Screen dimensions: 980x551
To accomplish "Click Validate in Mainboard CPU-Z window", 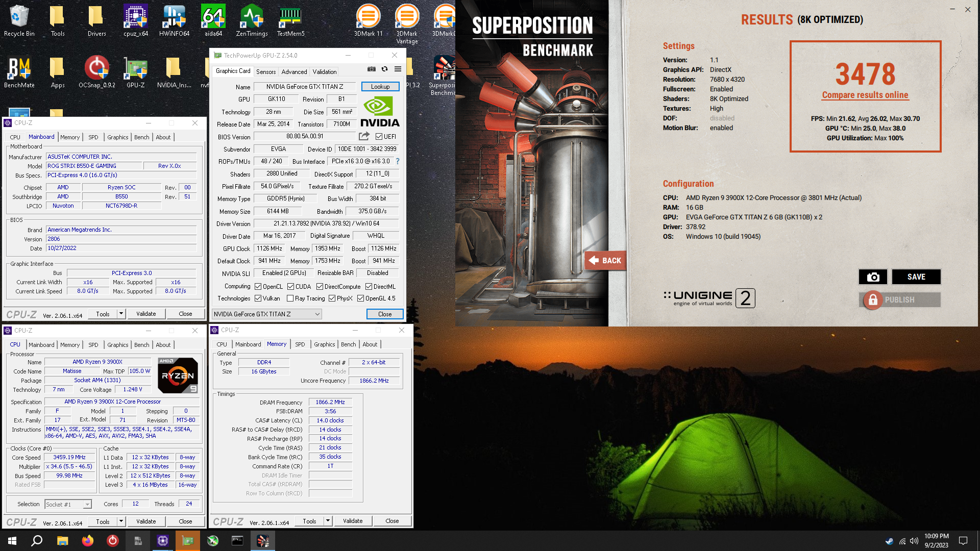I will coord(146,314).
